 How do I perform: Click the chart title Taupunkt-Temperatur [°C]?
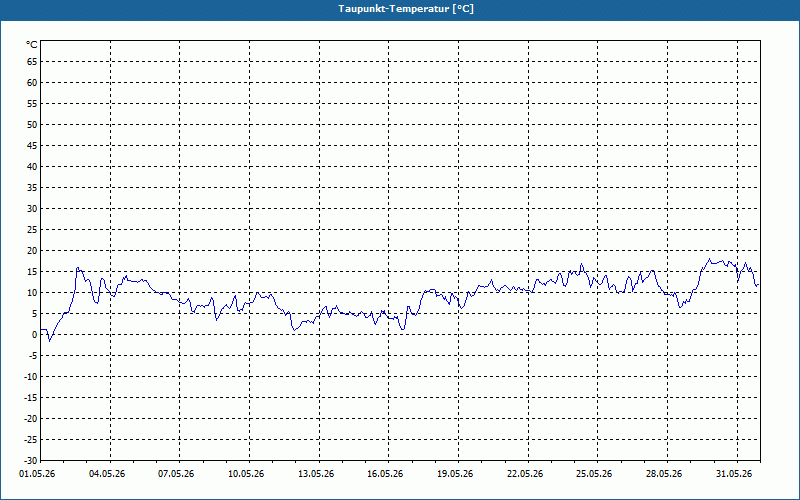406,9
